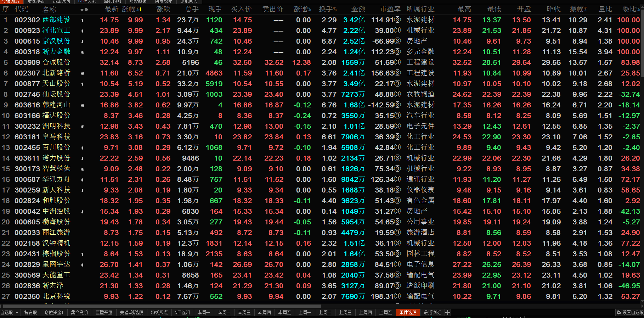Open the 均线买点 tab
This screenshot has width=644, height=318.
pyautogui.click(x=159, y=312)
